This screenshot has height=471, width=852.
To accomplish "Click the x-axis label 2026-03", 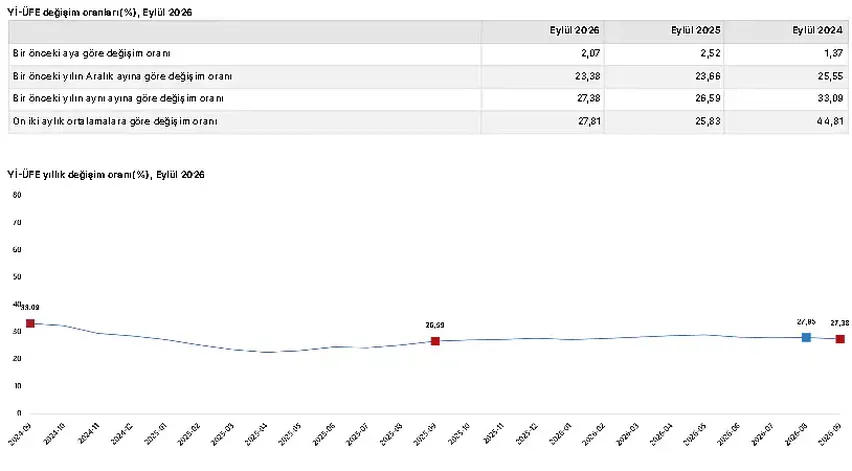I will click(x=628, y=435).
